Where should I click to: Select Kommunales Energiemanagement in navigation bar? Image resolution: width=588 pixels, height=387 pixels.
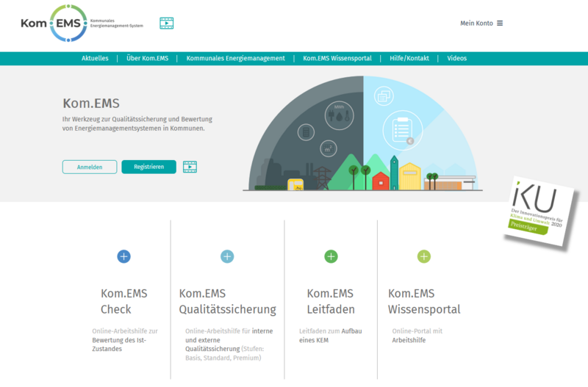pyautogui.click(x=235, y=59)
